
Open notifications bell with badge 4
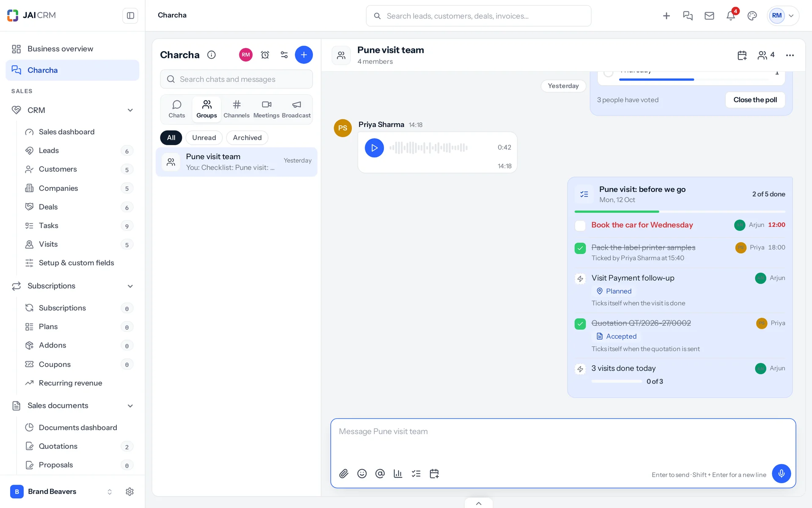coord(731,16)
